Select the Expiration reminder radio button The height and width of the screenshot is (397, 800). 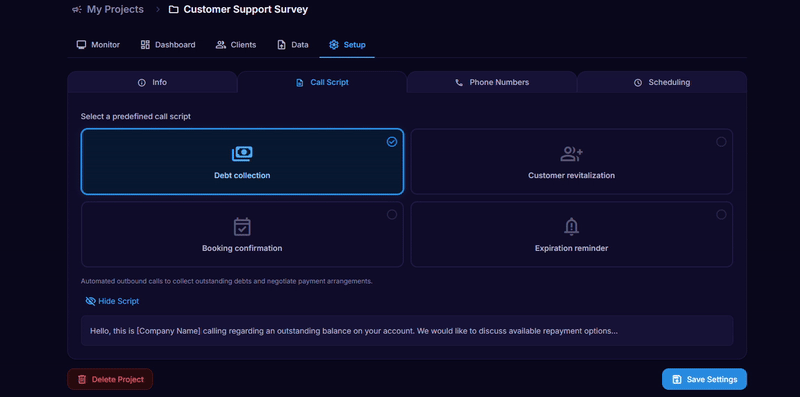click(721, 215)
